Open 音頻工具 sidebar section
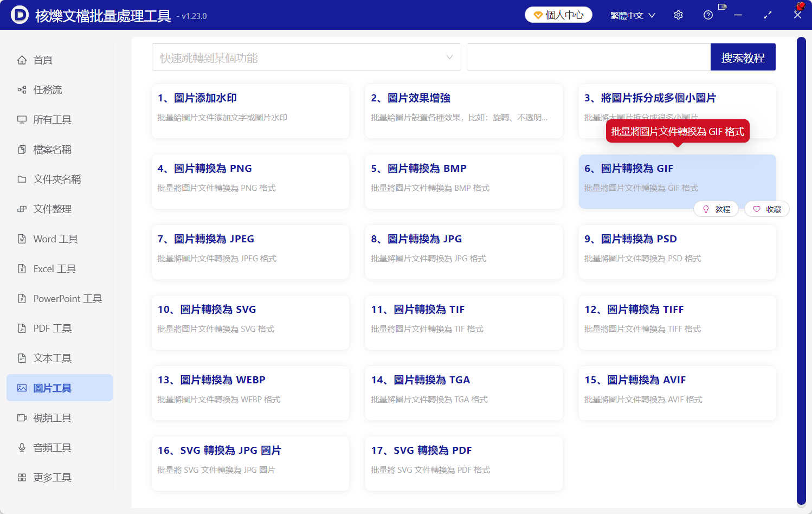The image size is (812, 514). pos(60,447)
